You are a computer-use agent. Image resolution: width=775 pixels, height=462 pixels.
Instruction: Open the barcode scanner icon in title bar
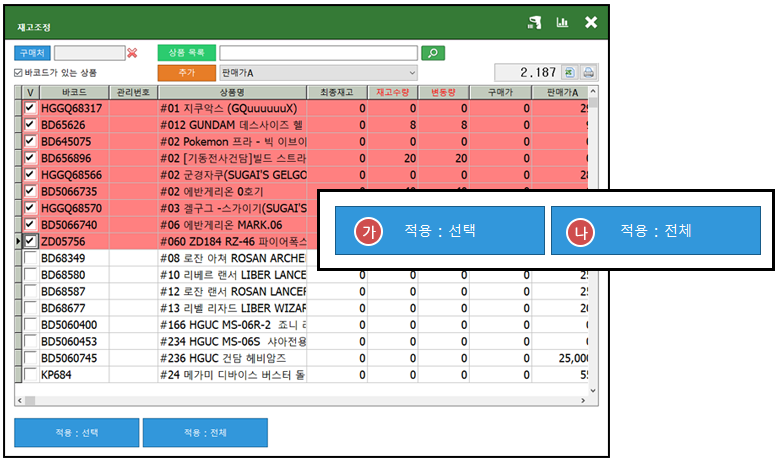[534, 23]
